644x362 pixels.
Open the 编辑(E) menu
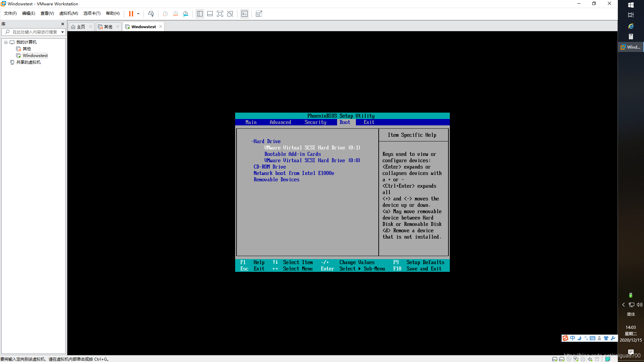click(x=29, y=13)
